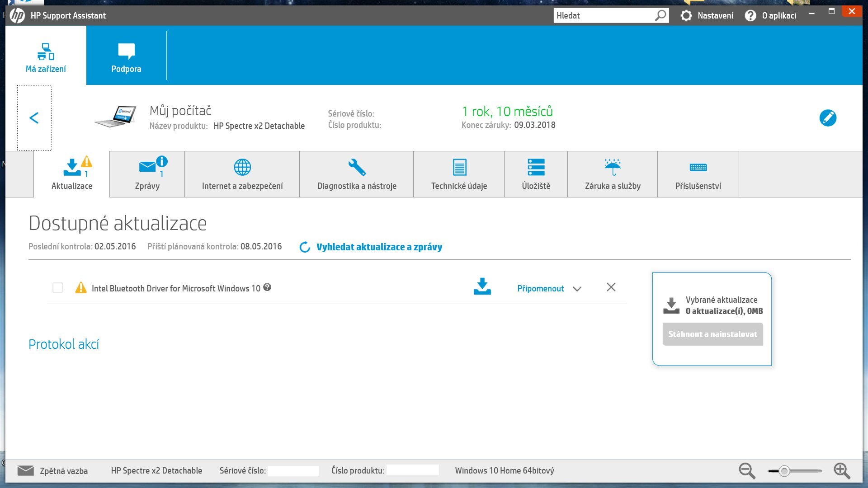Expand the Protokol akcí section
The width and height of the screenshot is (868, 488).
[64, 344]
